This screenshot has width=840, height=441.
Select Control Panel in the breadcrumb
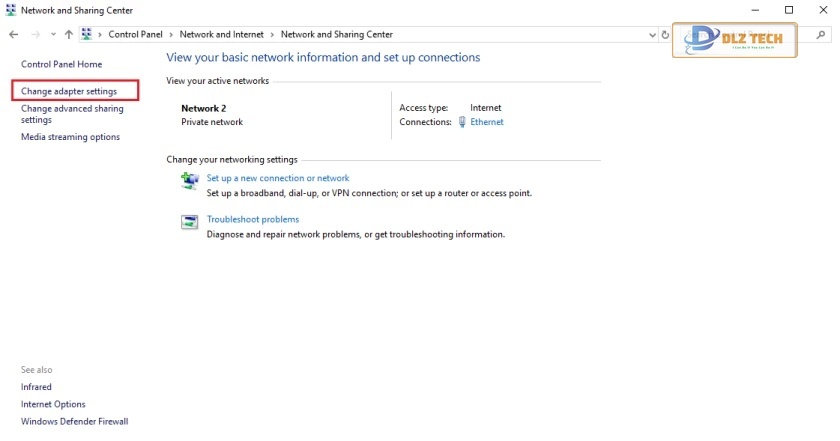point(136,34)
